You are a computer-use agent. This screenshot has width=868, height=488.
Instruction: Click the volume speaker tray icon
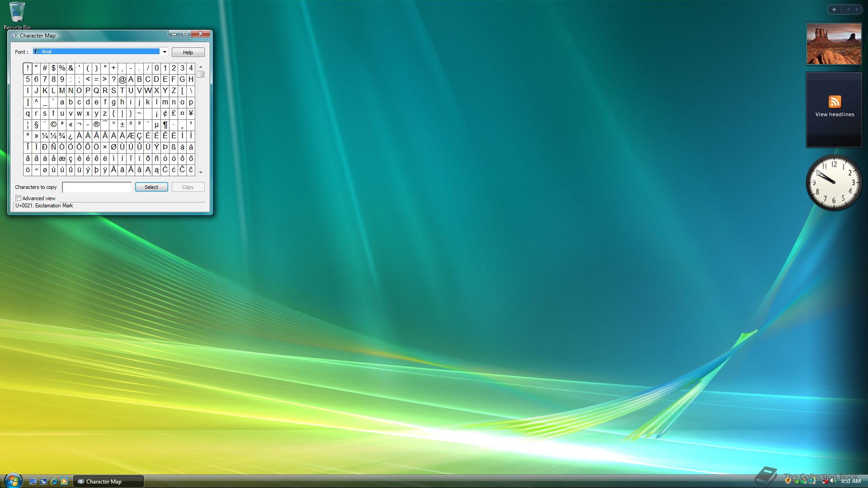833,481
